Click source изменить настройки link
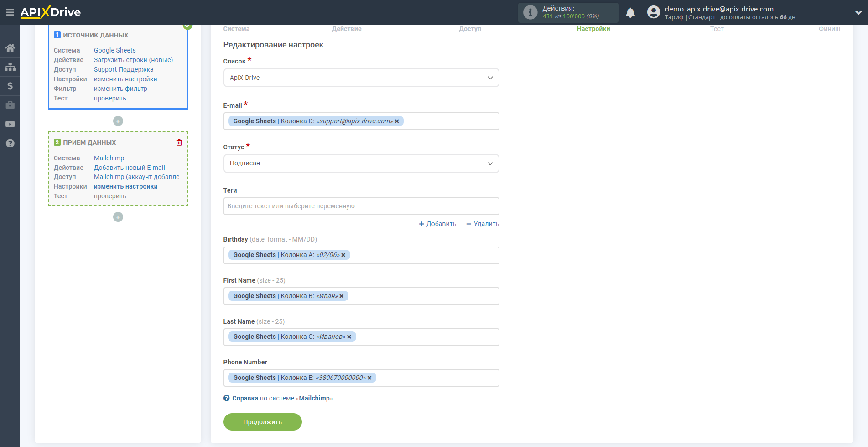 125,79
